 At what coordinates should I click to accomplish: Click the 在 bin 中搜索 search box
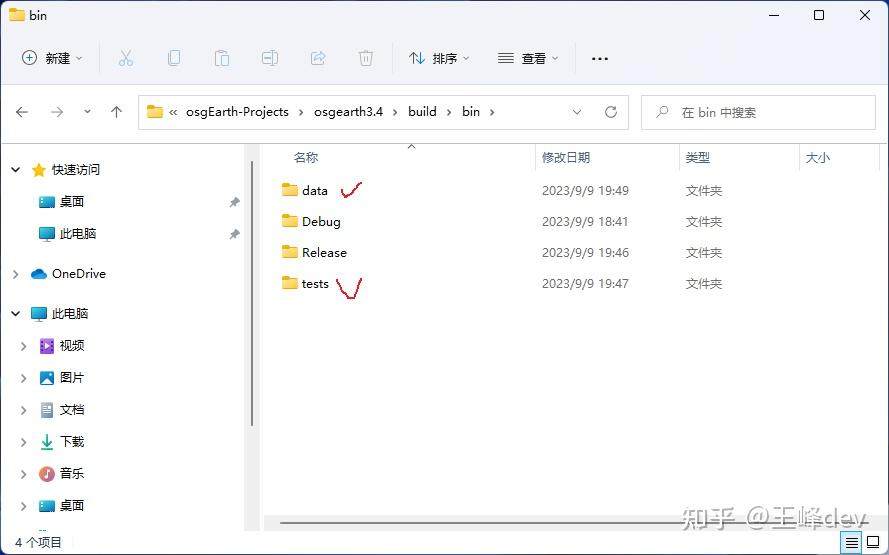[758, 112]
